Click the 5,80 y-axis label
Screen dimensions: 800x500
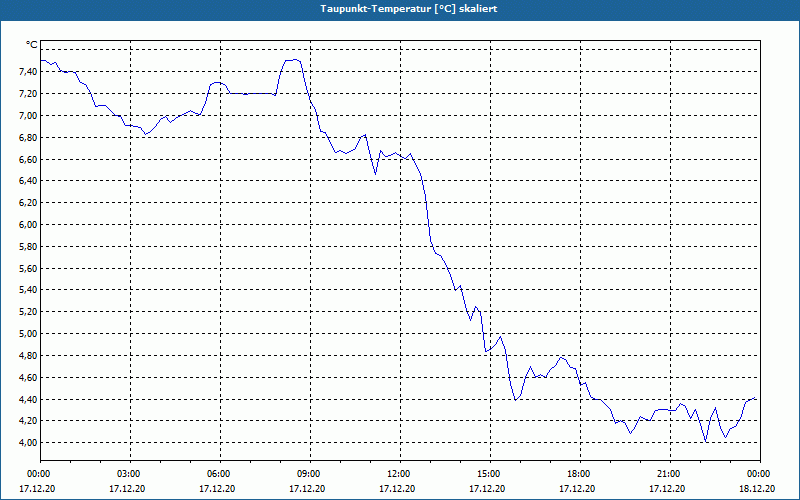28,247
